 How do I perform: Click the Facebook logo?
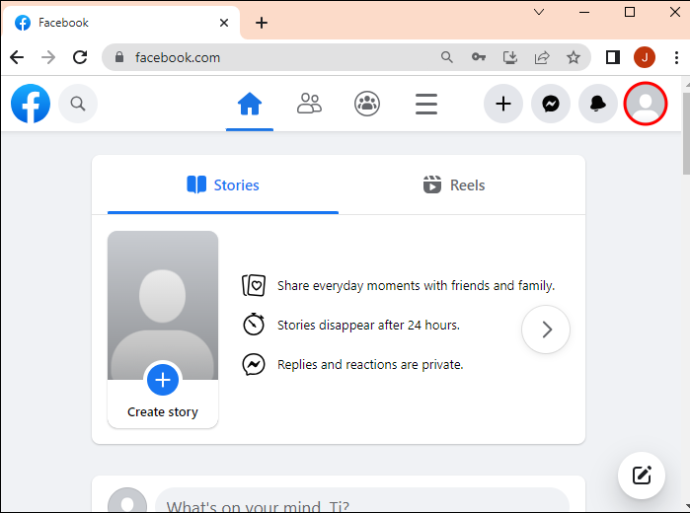30,104
